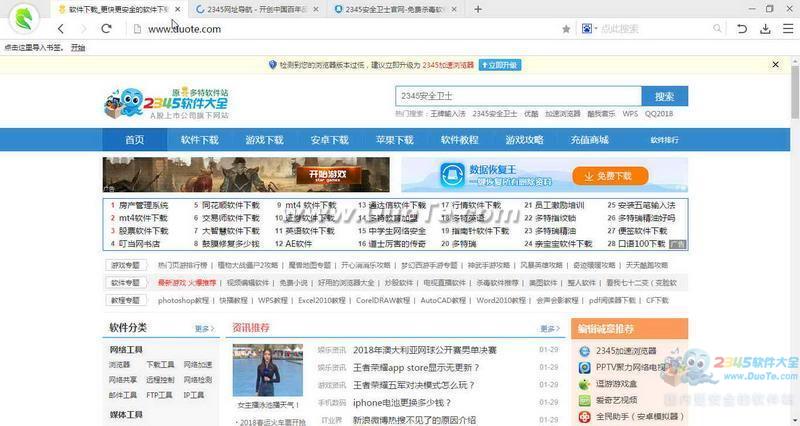Open the 下载工具 category link
The image size is (800, 426).
click(160, 365)
